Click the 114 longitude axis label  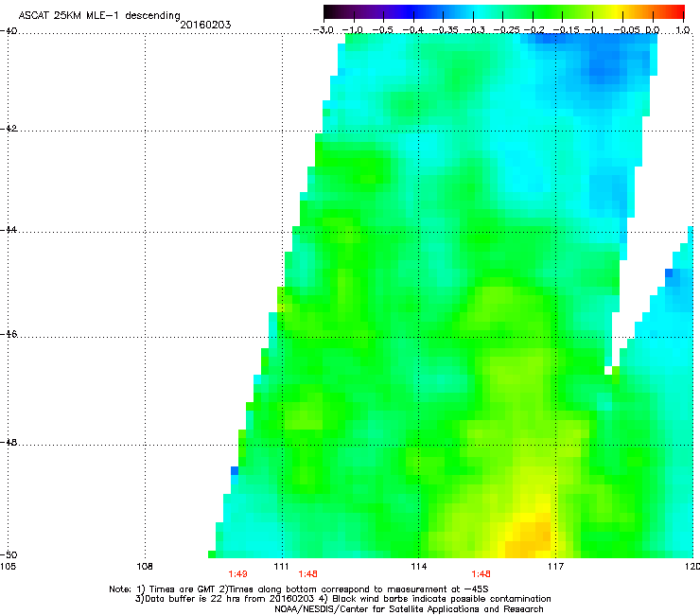(x=418, y=567)
